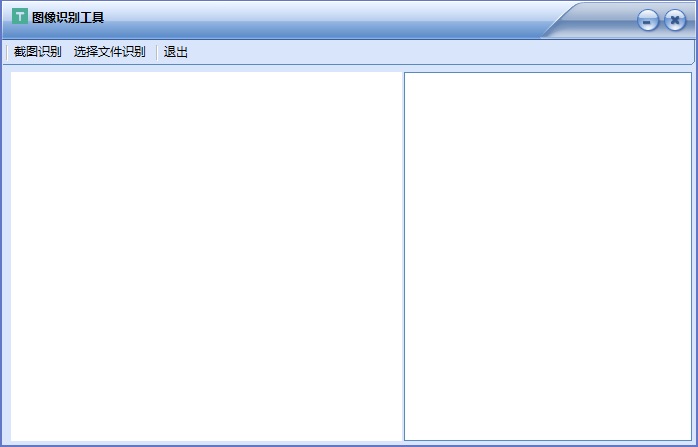Click the empty title bar middle area
Image resolution: width=698 pixels, height=447 pixels.
(x=320, y=18)
